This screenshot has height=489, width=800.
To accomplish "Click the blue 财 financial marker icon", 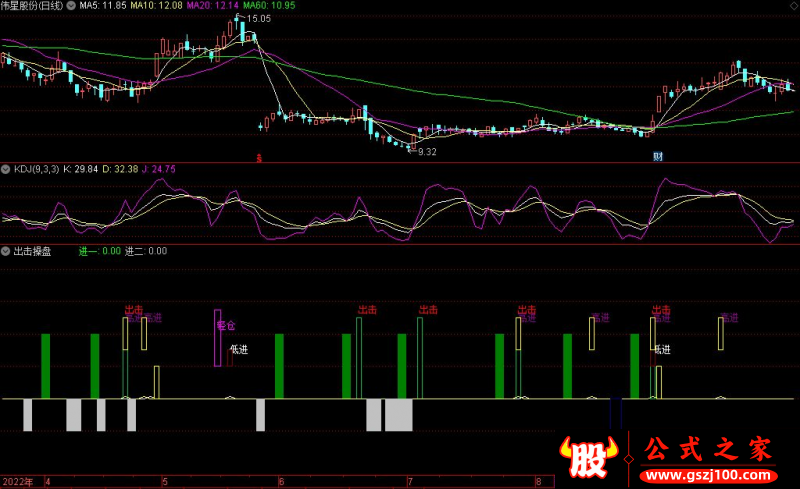I will pos(658,157).
